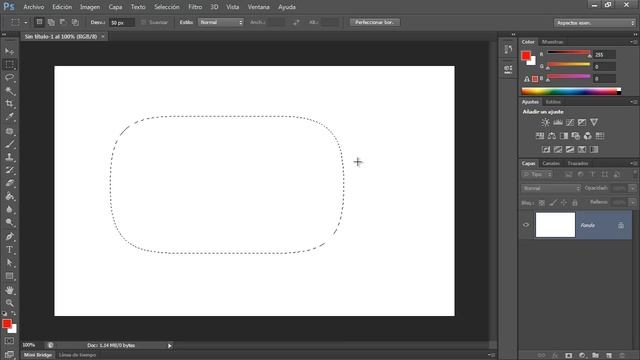
Task: Switch to the Trazados tab
Action: 578,163
